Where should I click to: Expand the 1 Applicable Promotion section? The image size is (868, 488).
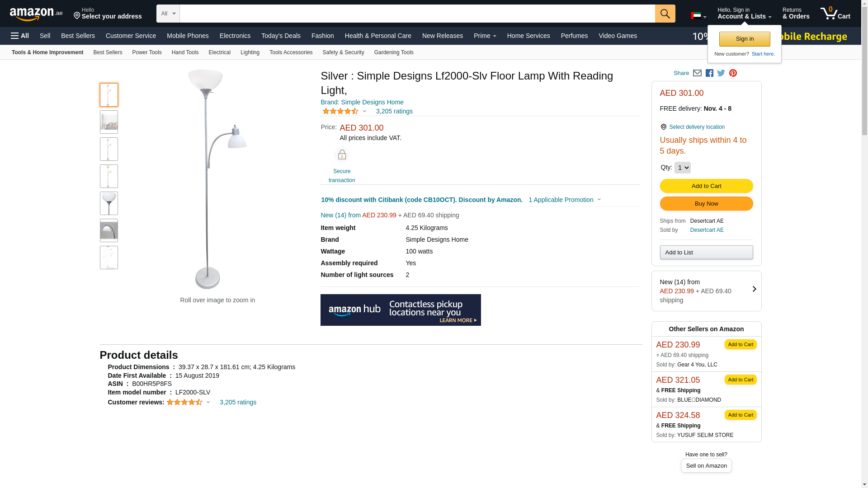click(x=564, y=200)
